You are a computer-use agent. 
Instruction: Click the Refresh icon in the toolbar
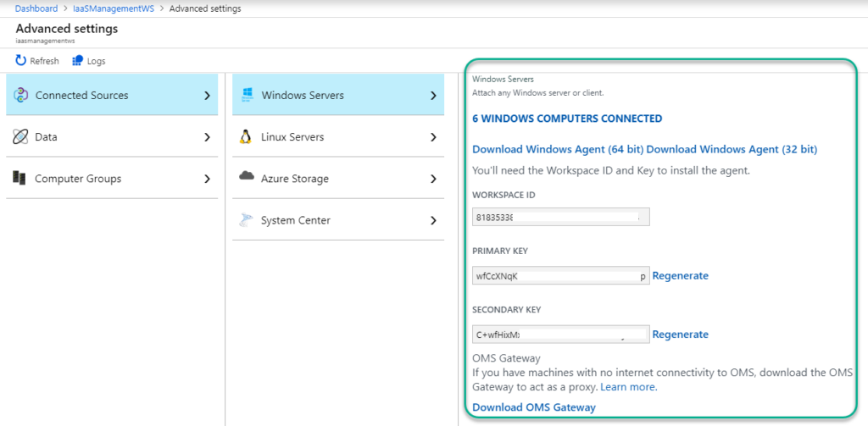21,60
